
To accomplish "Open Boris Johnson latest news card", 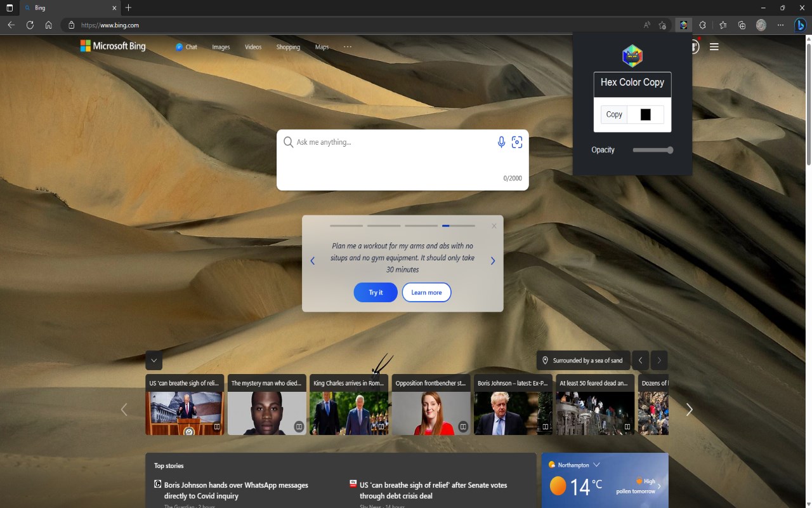I will (513, 404).
